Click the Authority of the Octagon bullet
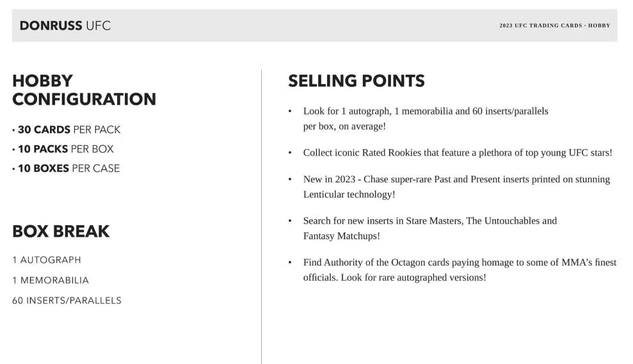The image size is (633, 364). coord(460,262)
